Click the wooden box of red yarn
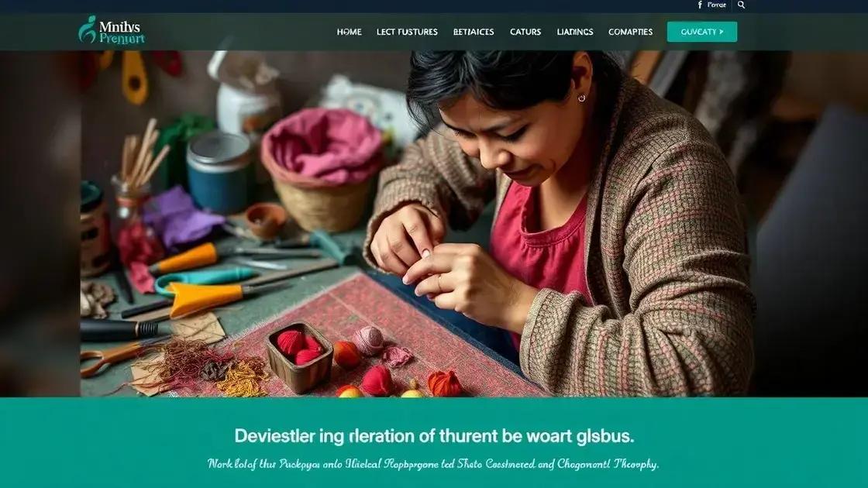The width and height of the screenshot is (868, 488). point(299,357)
